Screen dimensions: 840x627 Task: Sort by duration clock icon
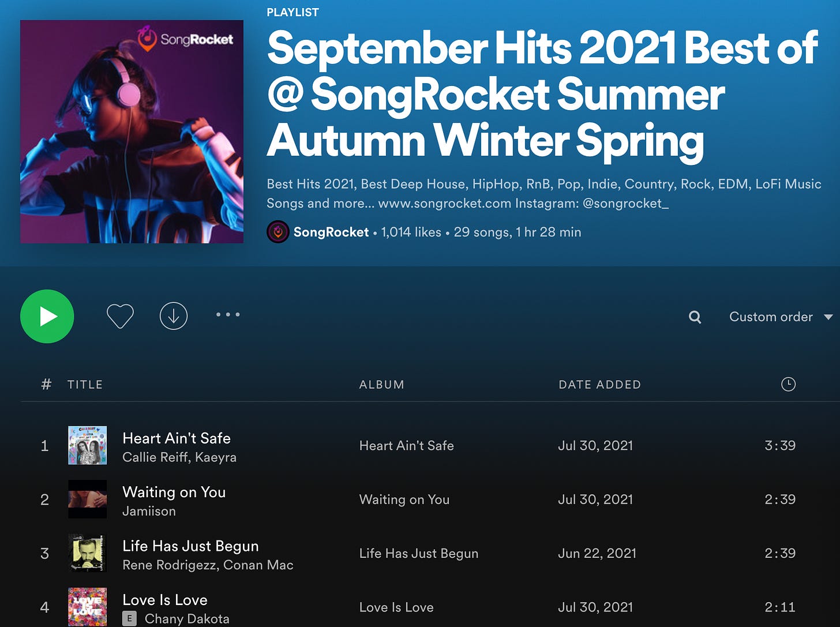tap(788, 384)
